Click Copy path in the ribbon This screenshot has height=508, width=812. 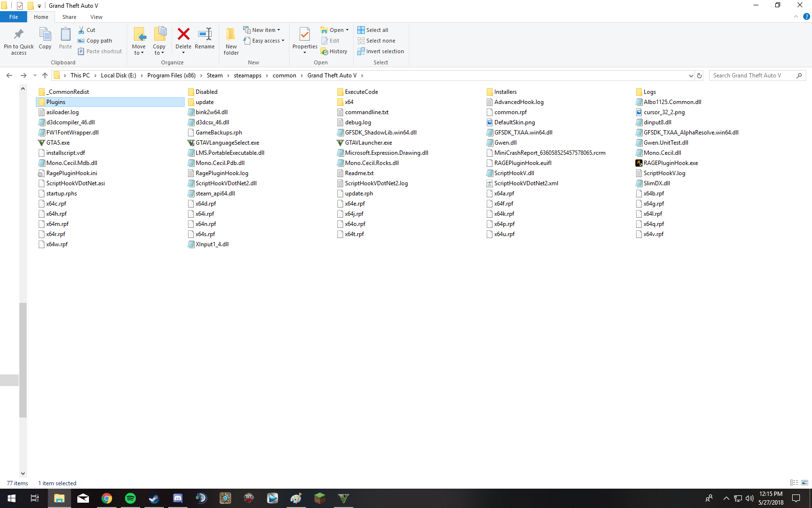point(95,41)
